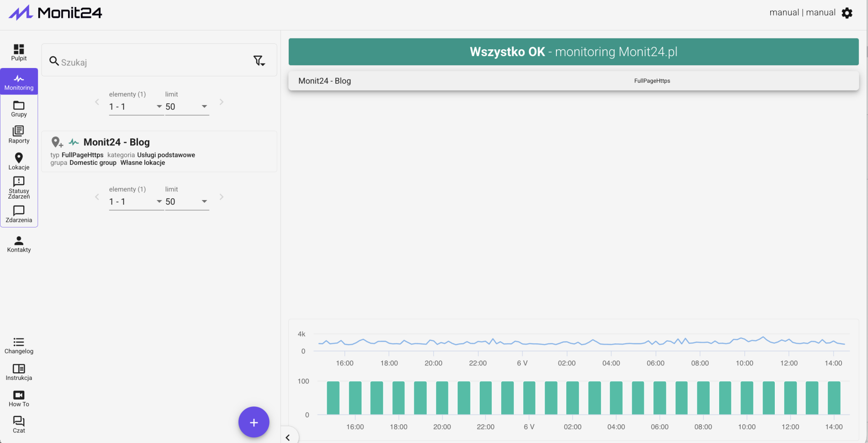Click the add-location pin icon for Monit24 - Blog

[57, 142]
